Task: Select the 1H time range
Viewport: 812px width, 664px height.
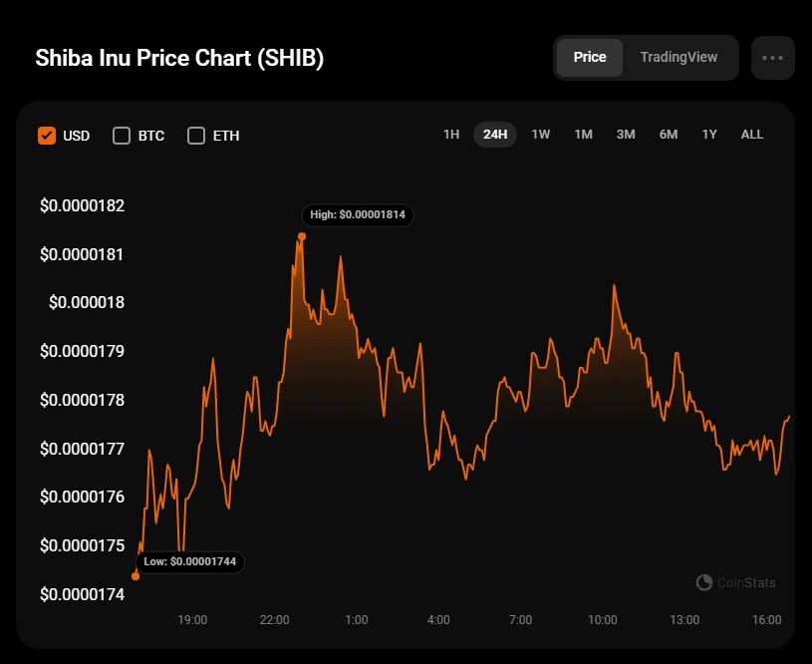Action: tap(451, 135)
